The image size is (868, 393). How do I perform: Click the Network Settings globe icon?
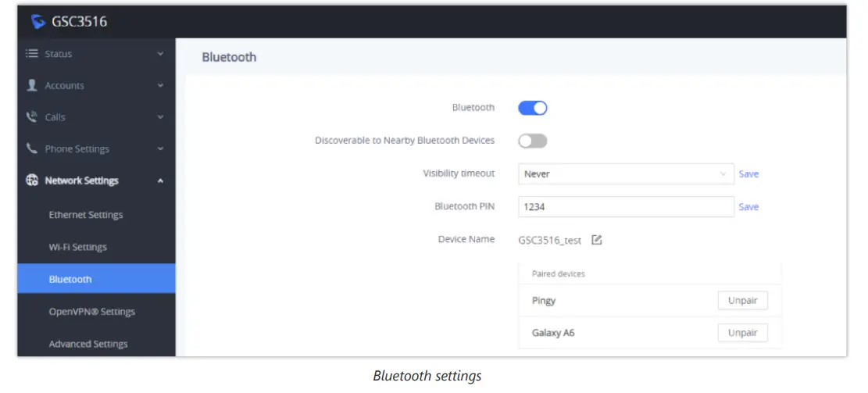click(x=32, y=180)
